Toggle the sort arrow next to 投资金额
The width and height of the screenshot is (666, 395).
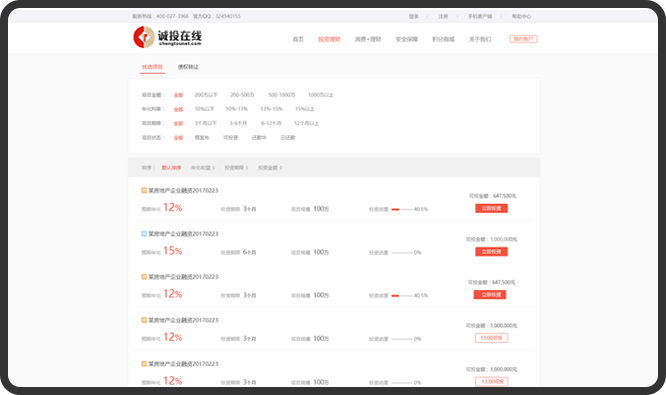(281, 168)
